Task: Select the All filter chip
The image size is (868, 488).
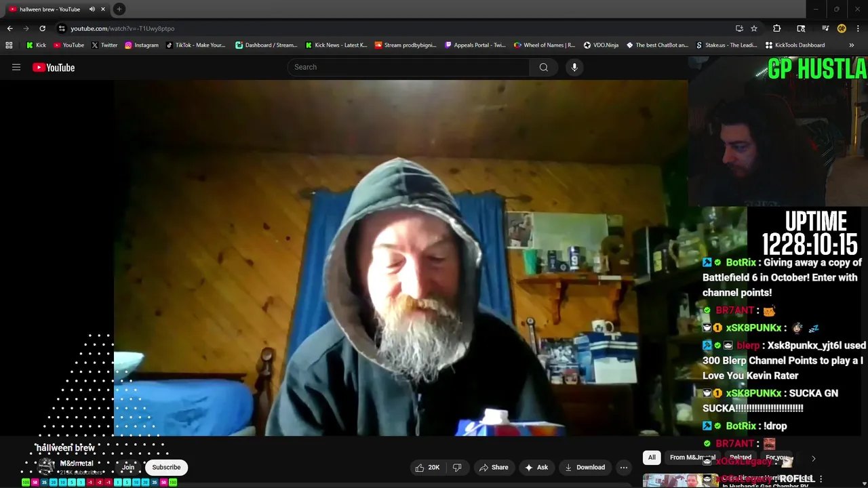Action: click(x=652, y=457)
